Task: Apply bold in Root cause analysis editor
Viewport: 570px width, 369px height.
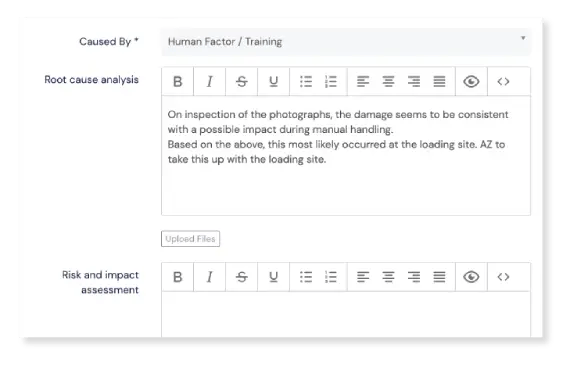Action: 177,81
